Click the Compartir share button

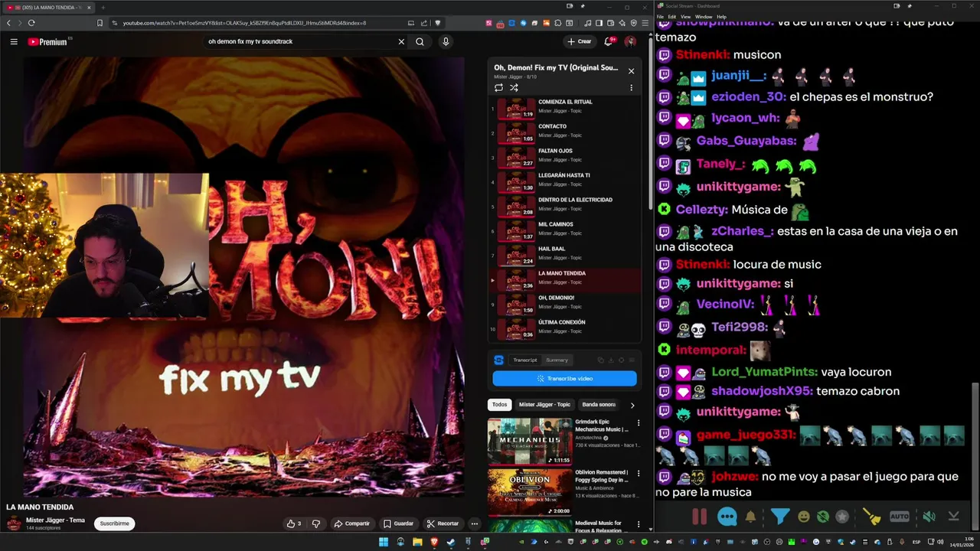tap(352, 523)
